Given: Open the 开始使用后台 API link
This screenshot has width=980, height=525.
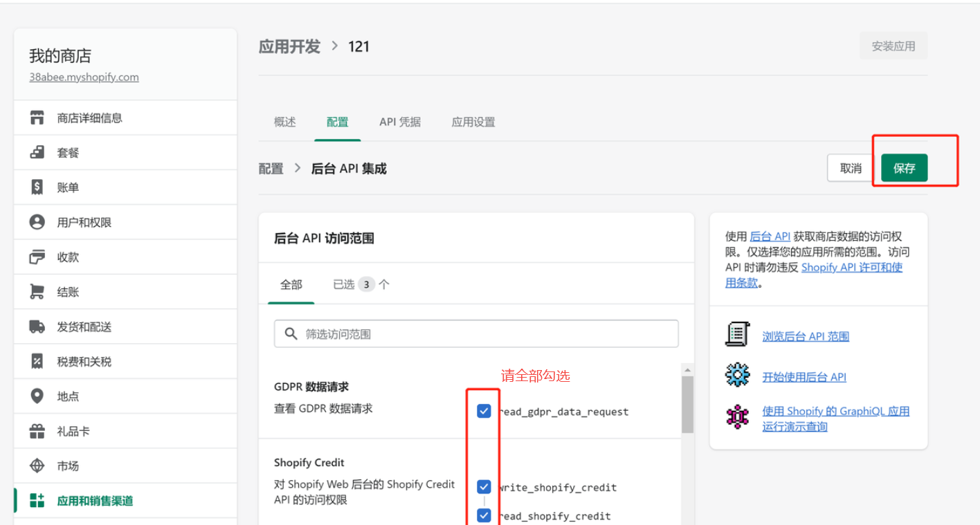Looking at the screenshot, I should tap(804, 377).
